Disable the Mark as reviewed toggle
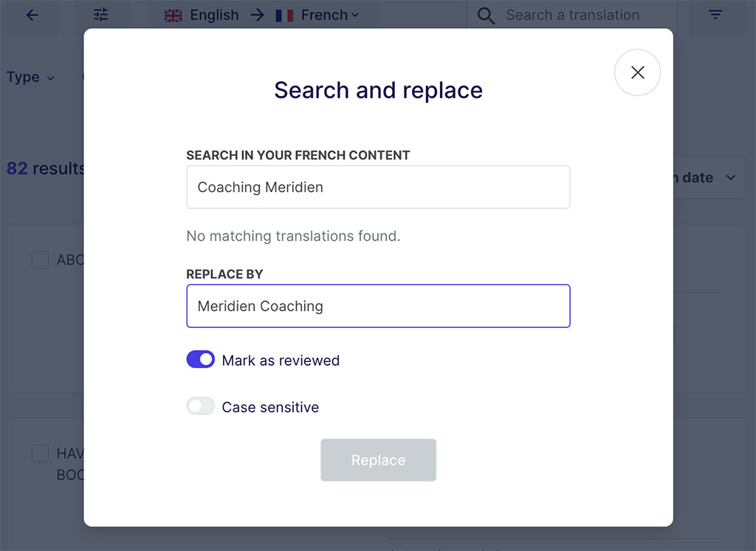 (200, 360)
